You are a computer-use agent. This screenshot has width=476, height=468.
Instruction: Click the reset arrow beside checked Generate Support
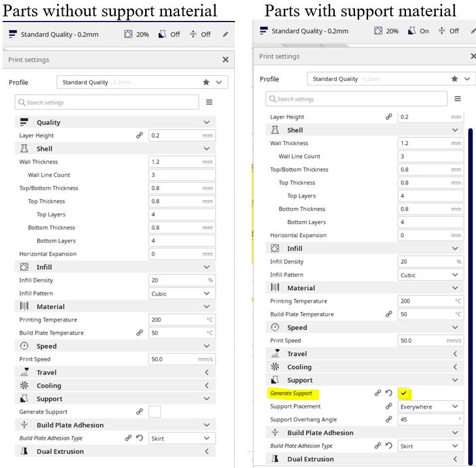(x=389, y=393)
